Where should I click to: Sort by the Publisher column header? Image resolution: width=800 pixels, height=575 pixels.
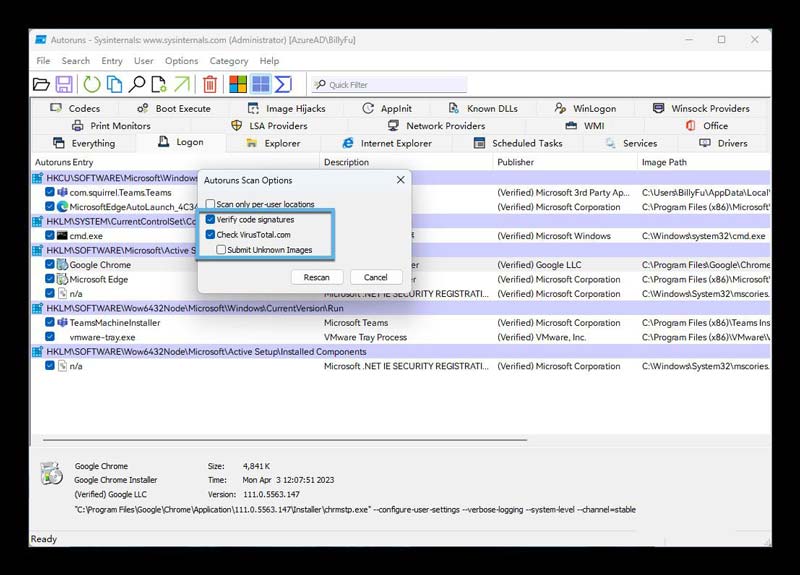pos(565,162)
